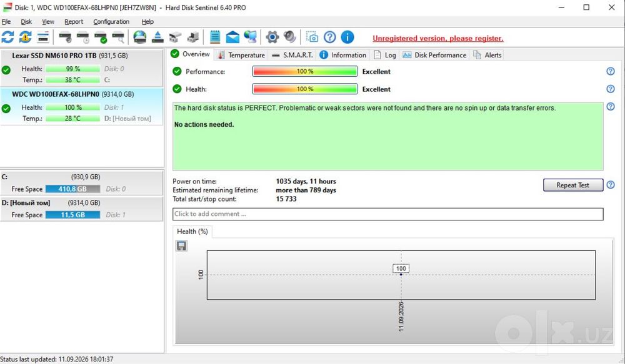This screenshot has width=625, height=364.
Task: Click the drive with tower icon
Action: [x=193, y=37]
